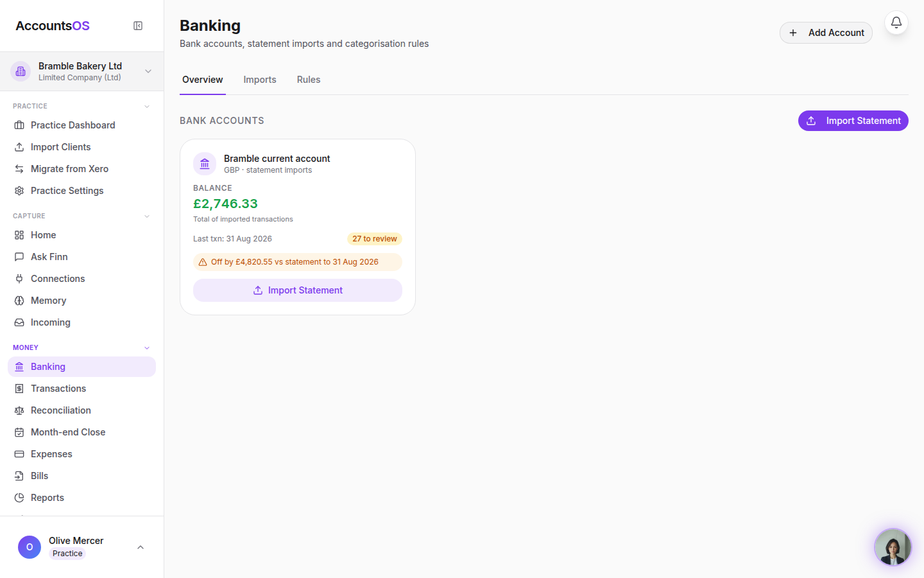Open Migrate from Xero arrows icon
This screenshot has width=924, height=578.
(19, 169)
